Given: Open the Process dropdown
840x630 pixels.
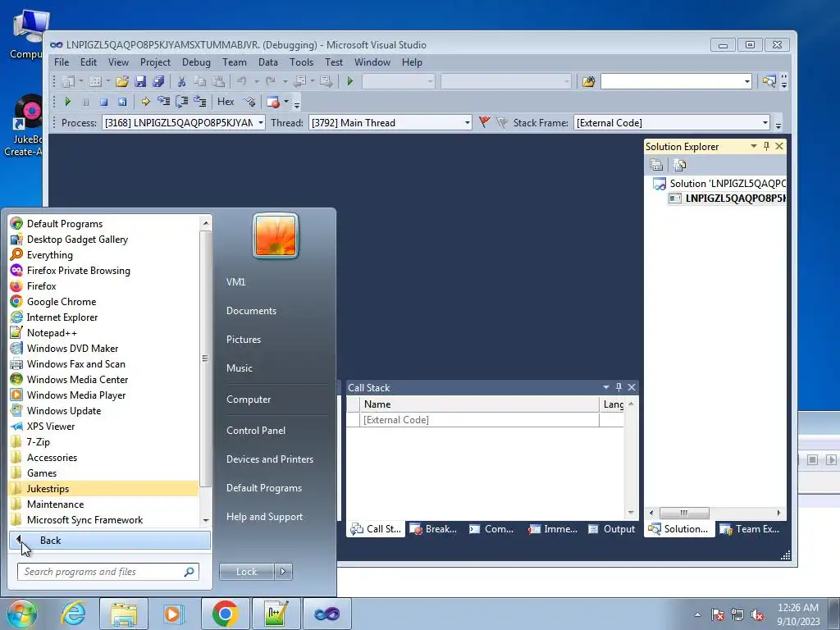Looking at the screenshot, I should click(260, 123).
